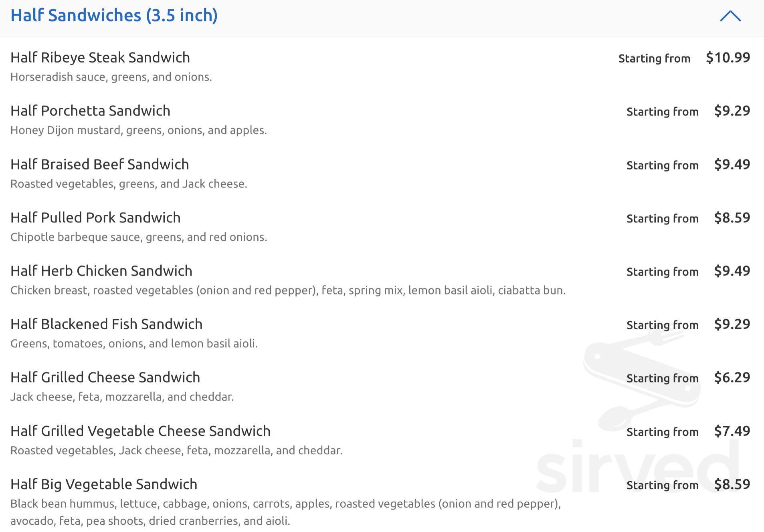Open the Half Pulled Pork Sandwich item
764x532 pixels.
tap(95, 218)
